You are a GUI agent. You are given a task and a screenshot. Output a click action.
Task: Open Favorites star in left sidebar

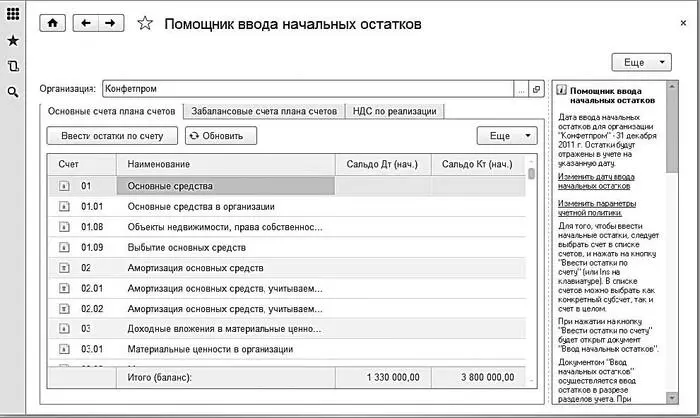(x=13, y=41)
